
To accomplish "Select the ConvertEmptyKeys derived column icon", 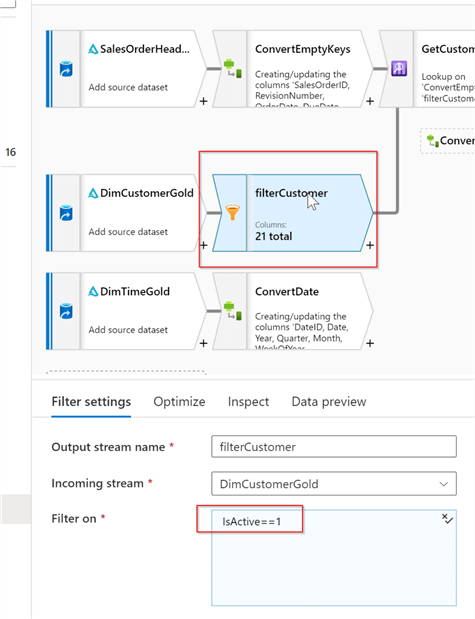I will 233,68.
